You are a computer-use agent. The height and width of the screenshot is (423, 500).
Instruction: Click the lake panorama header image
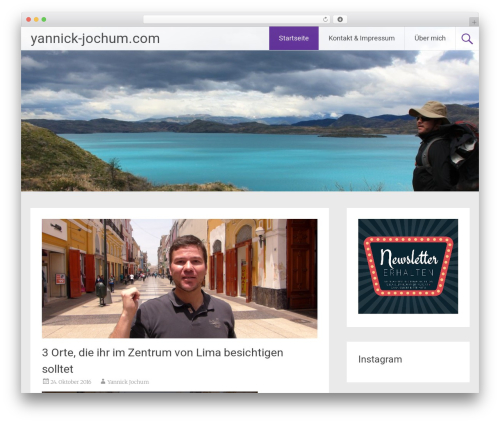pyautogui.click(x=250, y=121)
